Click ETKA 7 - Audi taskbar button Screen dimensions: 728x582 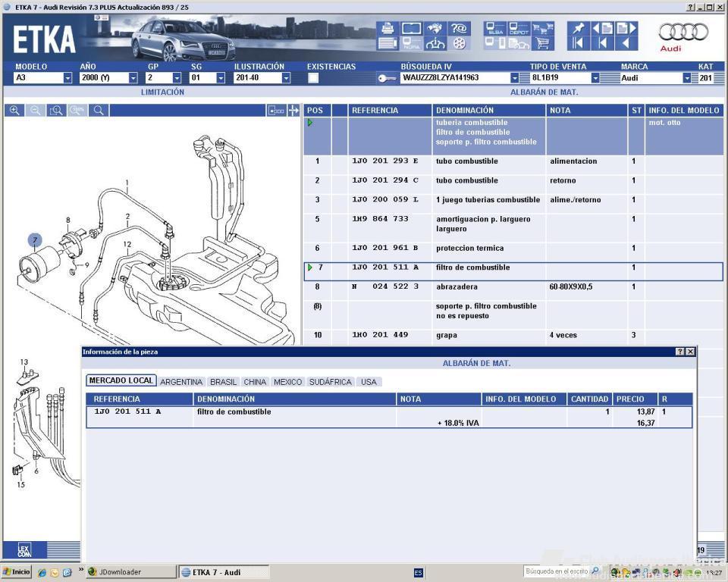click(x=224, y=572)
